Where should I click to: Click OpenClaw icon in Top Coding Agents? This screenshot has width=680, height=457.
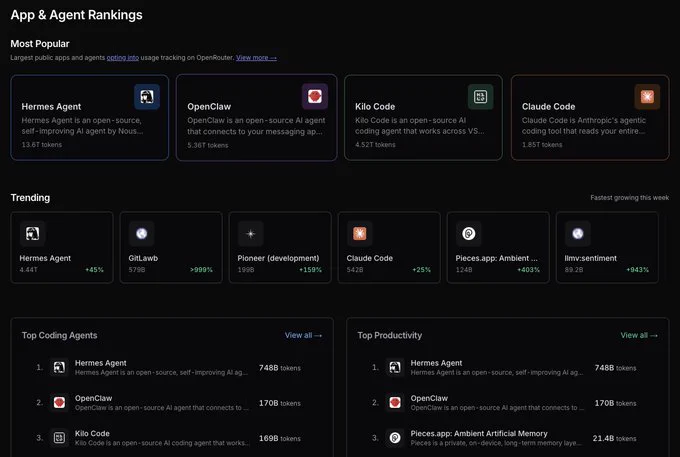pos(59,403)
